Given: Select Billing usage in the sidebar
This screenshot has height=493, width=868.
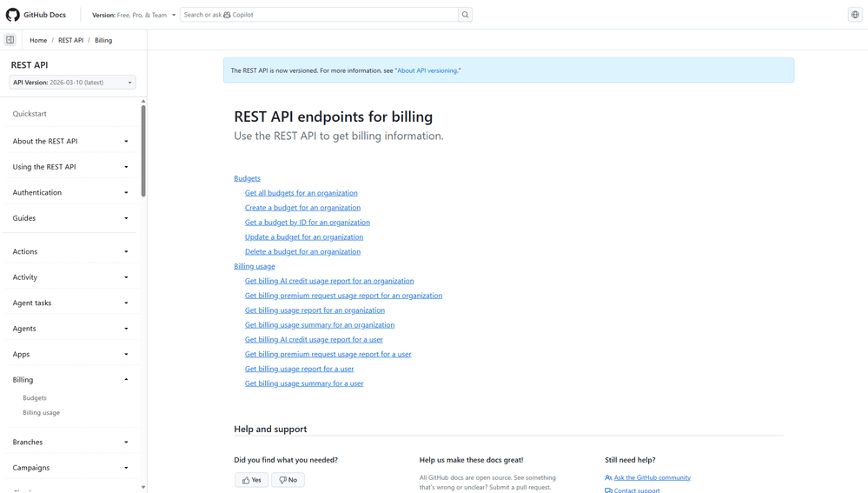Looking at the screenshot, I should 42,413.
